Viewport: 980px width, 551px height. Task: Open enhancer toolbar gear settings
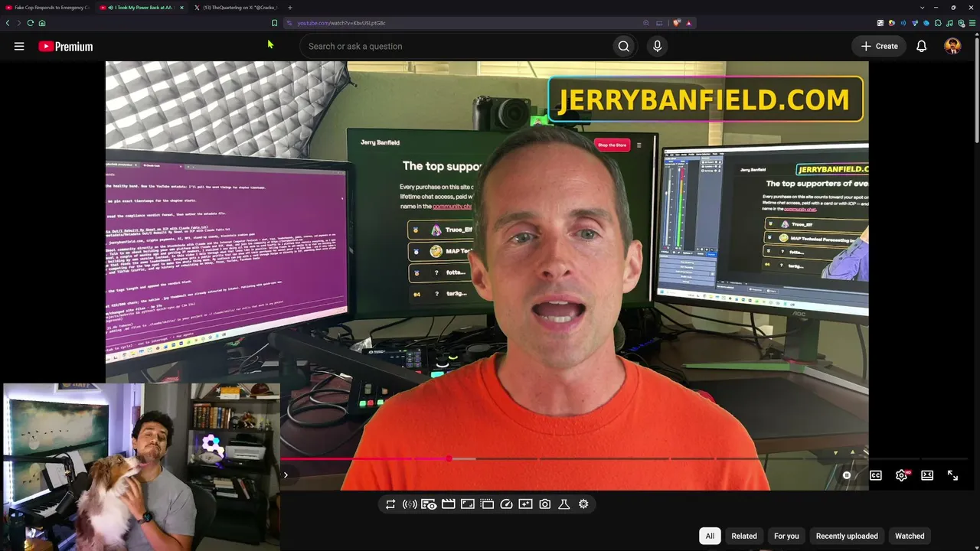click(x=583, y=504)
